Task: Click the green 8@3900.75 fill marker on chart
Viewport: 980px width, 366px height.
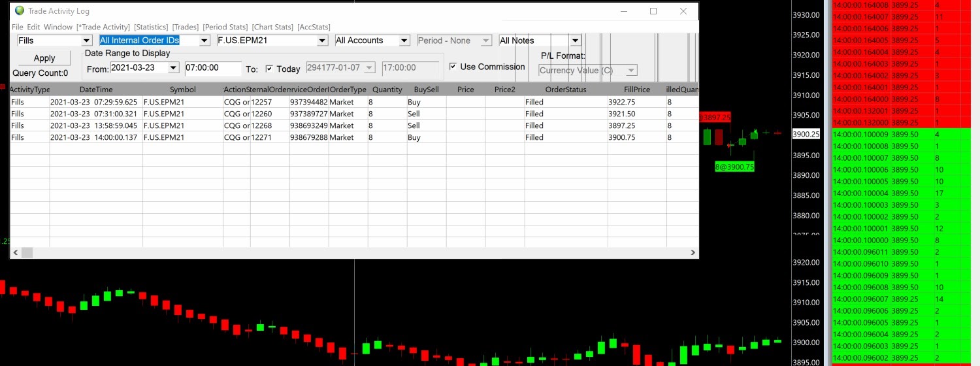Action: (734, 167)
